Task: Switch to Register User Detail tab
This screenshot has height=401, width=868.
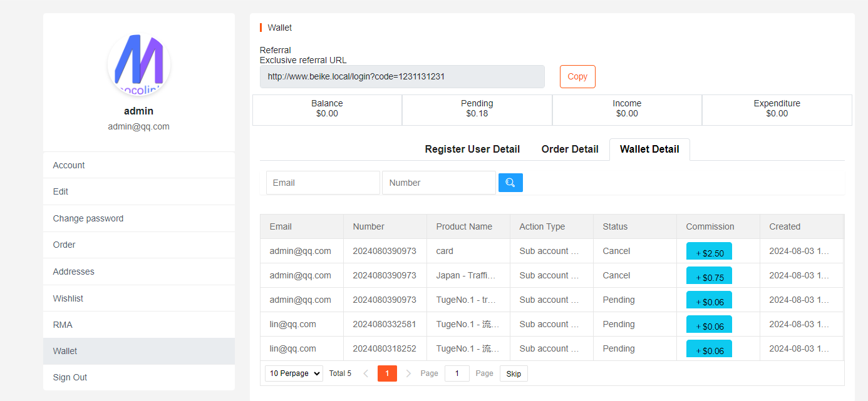Action: (472, 149)
